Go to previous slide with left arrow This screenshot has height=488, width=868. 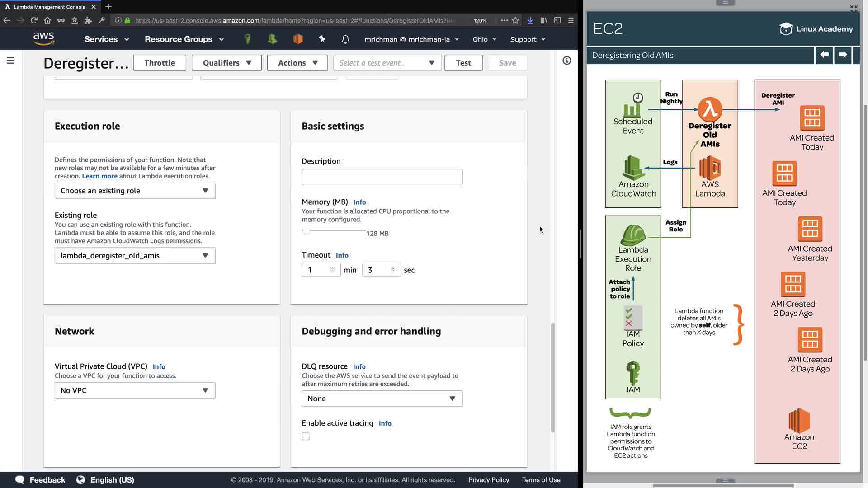point(824,55)
